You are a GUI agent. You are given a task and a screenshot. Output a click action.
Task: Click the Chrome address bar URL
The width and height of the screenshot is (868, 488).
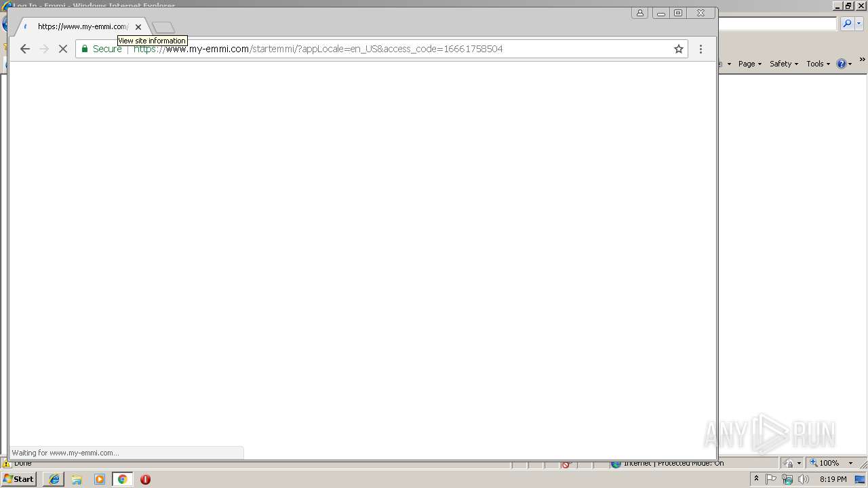pos(318,49)
